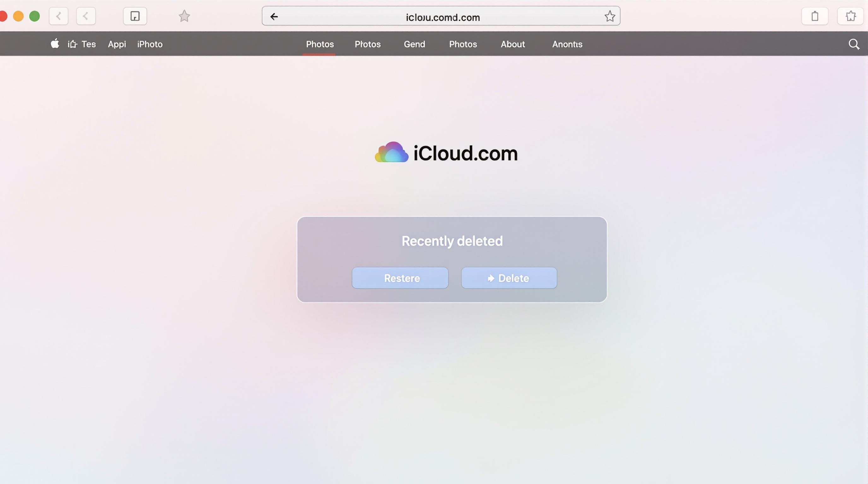This screenshot has height=484, width=868.
Task: Click the Restere button
Action: point(400,278)
